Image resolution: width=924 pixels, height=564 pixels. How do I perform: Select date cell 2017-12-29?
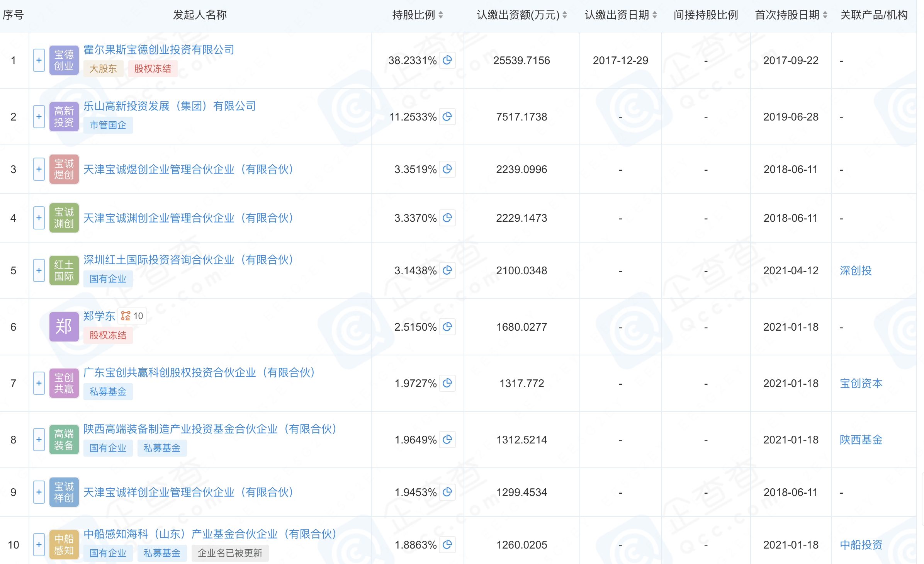(620, 60)
